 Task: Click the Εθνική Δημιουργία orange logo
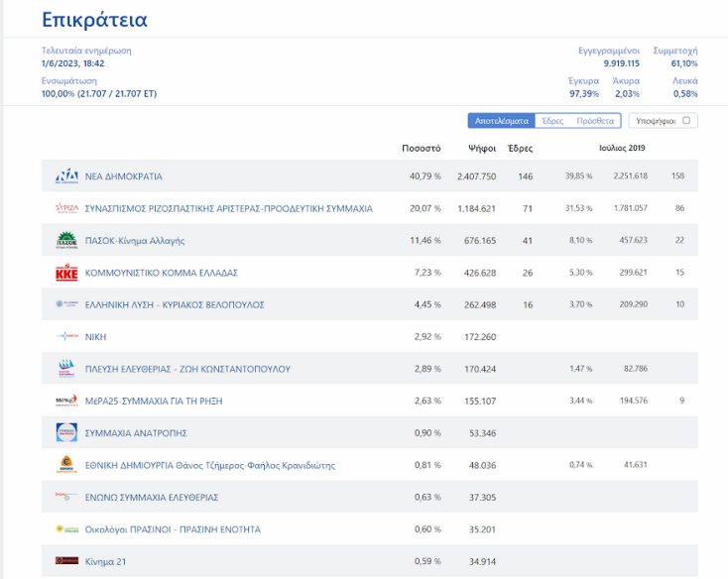(x=66, y=465)
